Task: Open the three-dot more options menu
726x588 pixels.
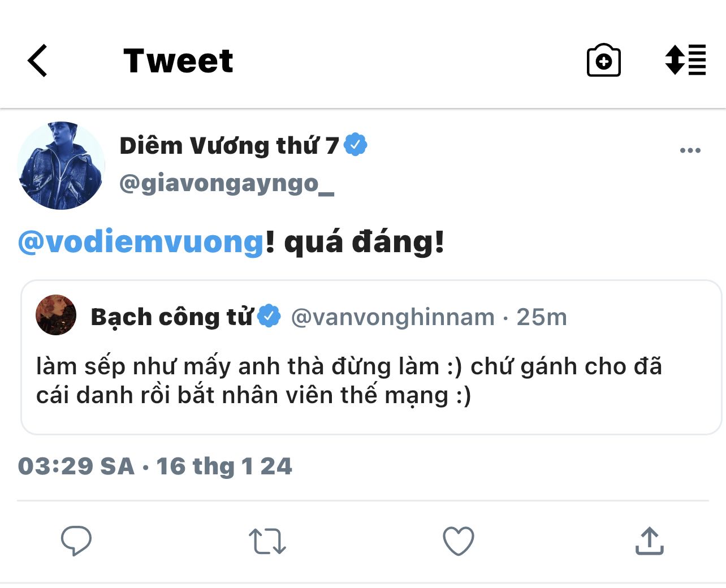Action: 690,150
